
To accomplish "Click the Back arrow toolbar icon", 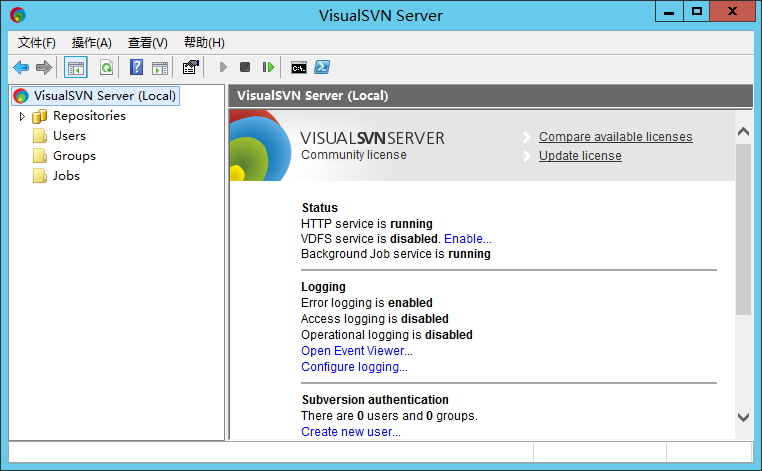I will [21, 67].
